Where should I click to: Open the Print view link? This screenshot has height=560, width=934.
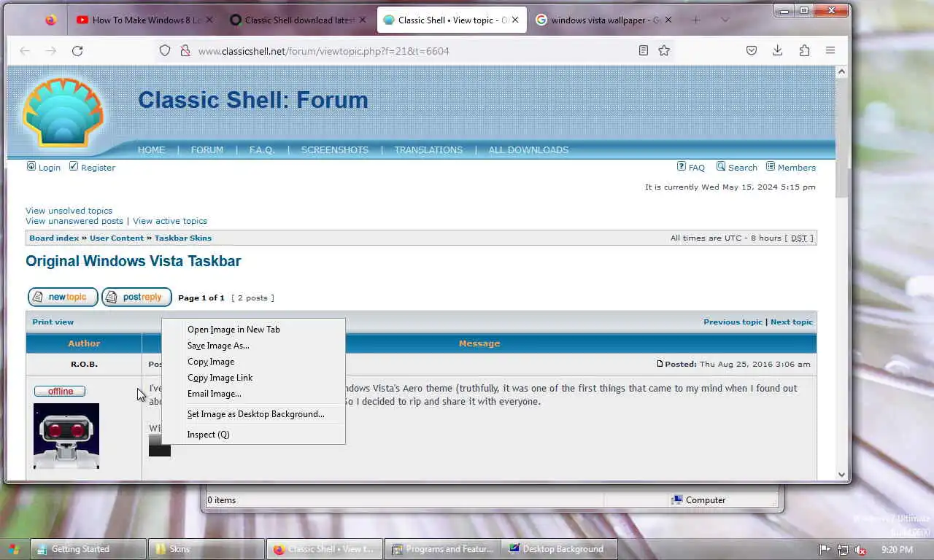point(53,322)
